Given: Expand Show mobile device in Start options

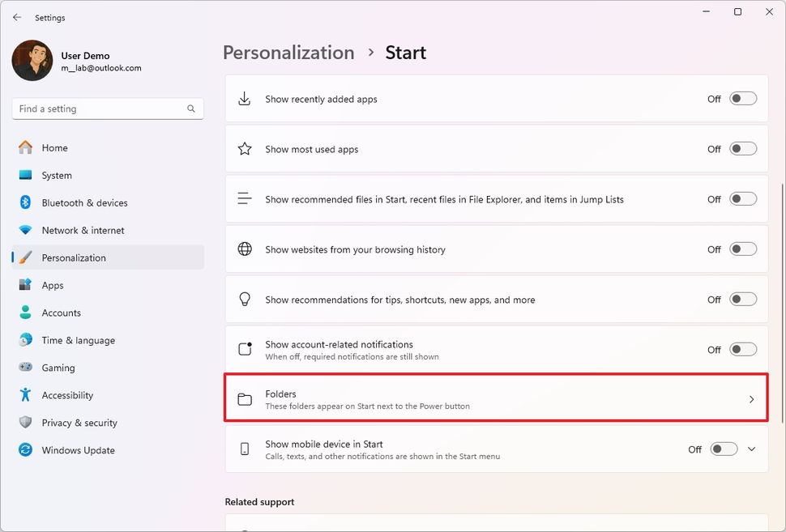Looking at the screenshot, I should coord(751,449).
